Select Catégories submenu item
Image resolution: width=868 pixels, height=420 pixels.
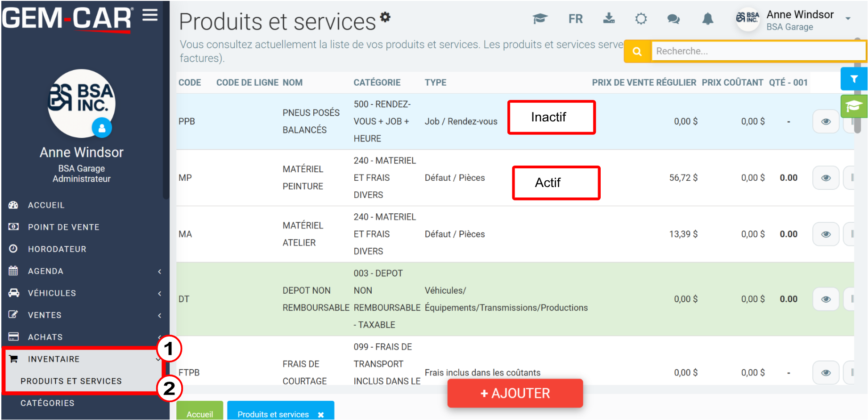(47, 403)
